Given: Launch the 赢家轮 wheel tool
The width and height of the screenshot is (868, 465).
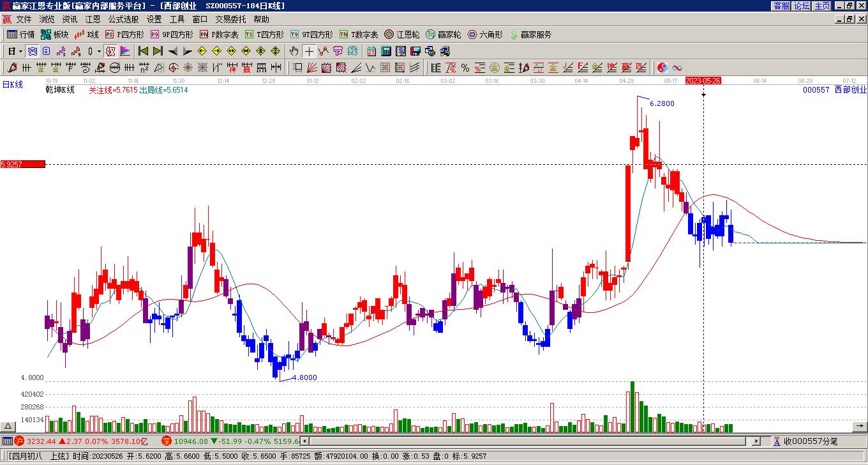Looking at the screenshot, I should [x=444, y=34].
